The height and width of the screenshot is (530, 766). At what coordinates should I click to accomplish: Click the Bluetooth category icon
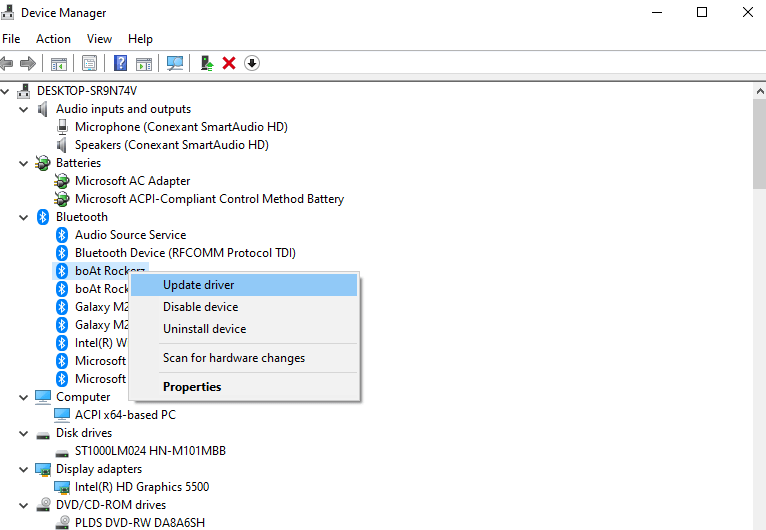tap(43, 217)
